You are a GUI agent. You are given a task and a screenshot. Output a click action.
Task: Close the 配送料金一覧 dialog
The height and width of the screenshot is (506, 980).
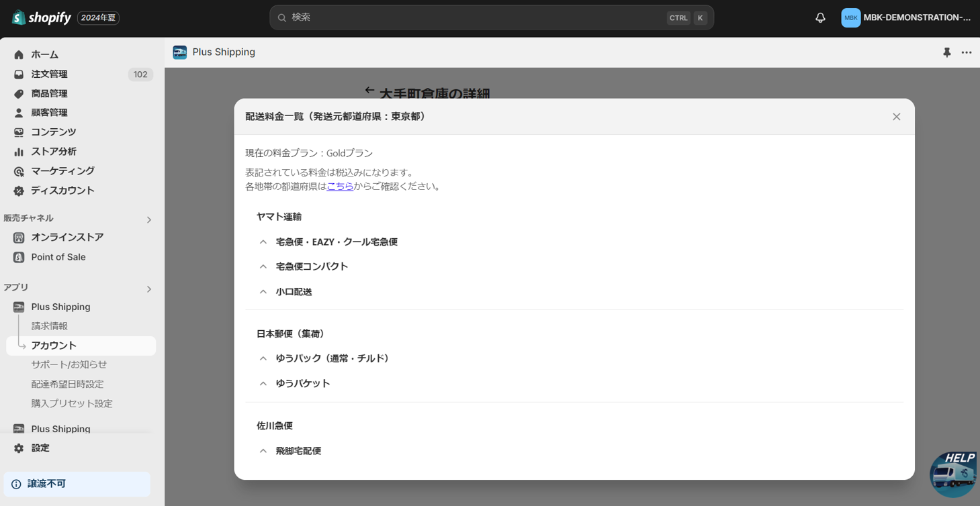896,117
